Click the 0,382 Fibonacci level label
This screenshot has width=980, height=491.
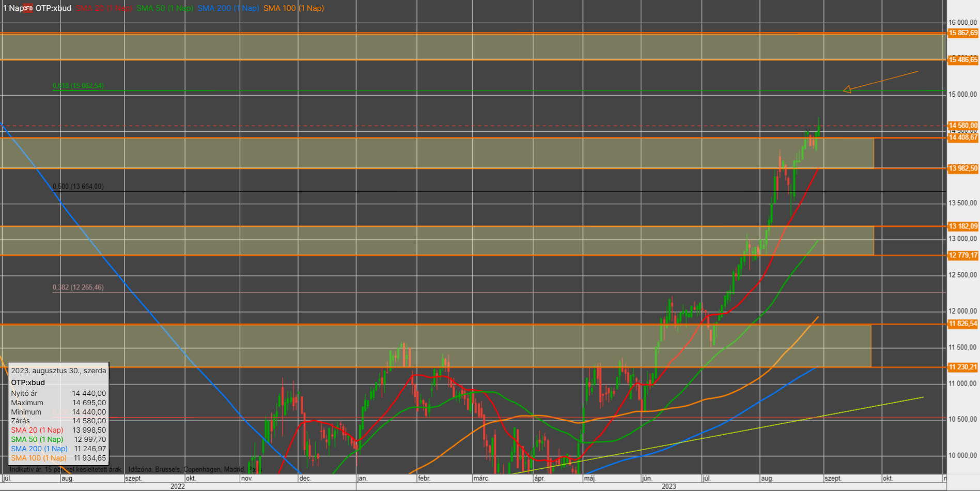(x=78, y=287)
